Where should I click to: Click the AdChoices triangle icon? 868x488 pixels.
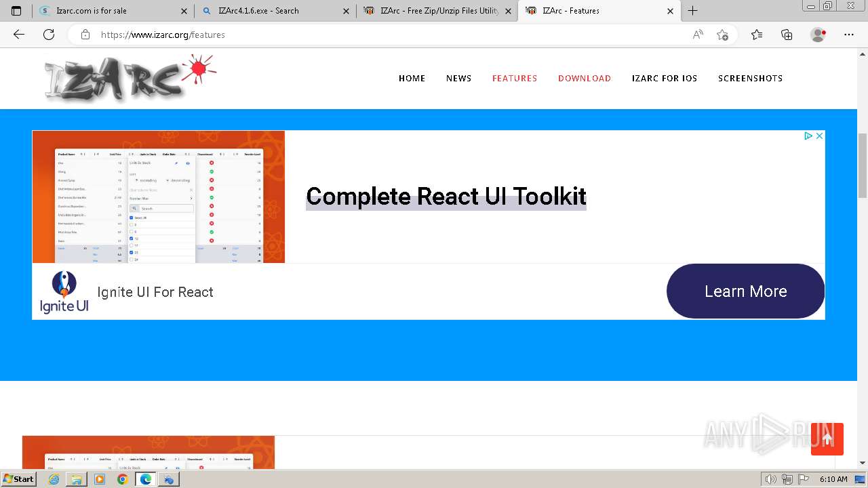coord(808,136)
